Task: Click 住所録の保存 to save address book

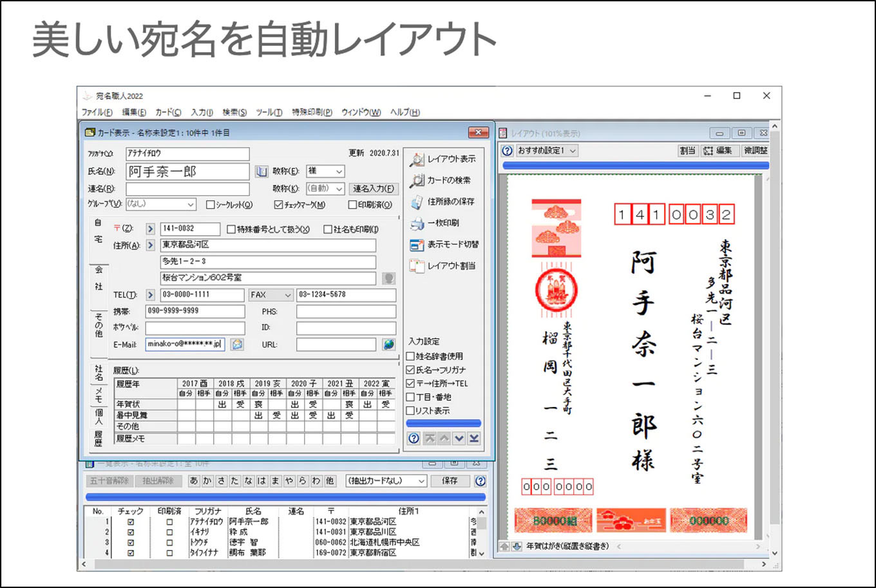Action: point(417,202)
